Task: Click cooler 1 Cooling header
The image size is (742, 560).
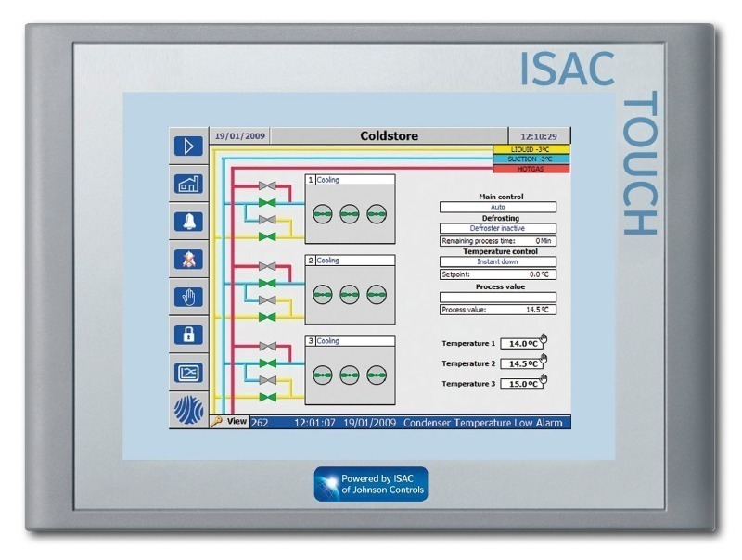Action: [x=351, y=180]
